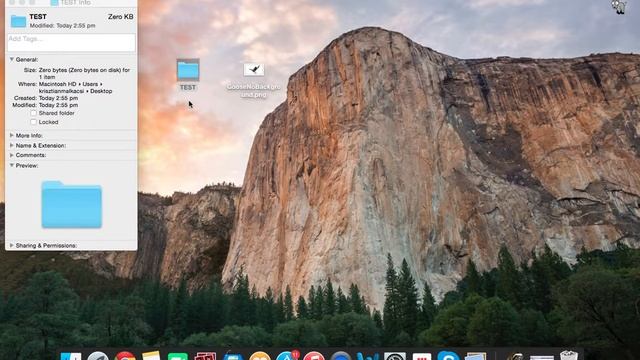Click the character icon in the top-right corner
Image resolution: width=640 pixels, height=360 pixels.
click(619, 7)
